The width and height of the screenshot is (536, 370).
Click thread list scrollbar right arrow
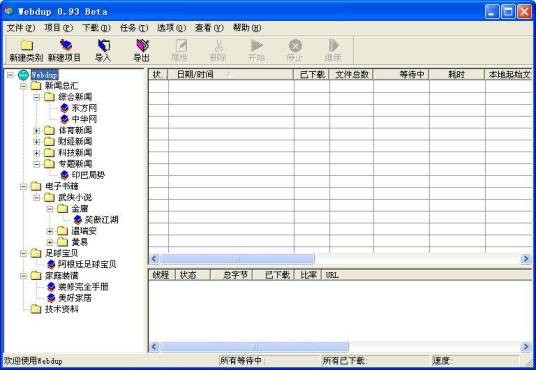[x=526, y=347]
